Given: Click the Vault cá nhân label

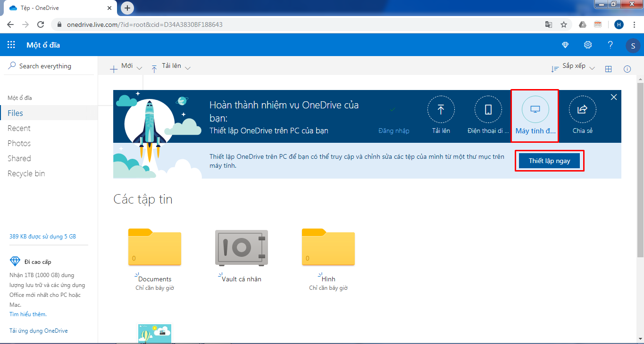Looking at the screenshot, I should (x=242, y=279).
